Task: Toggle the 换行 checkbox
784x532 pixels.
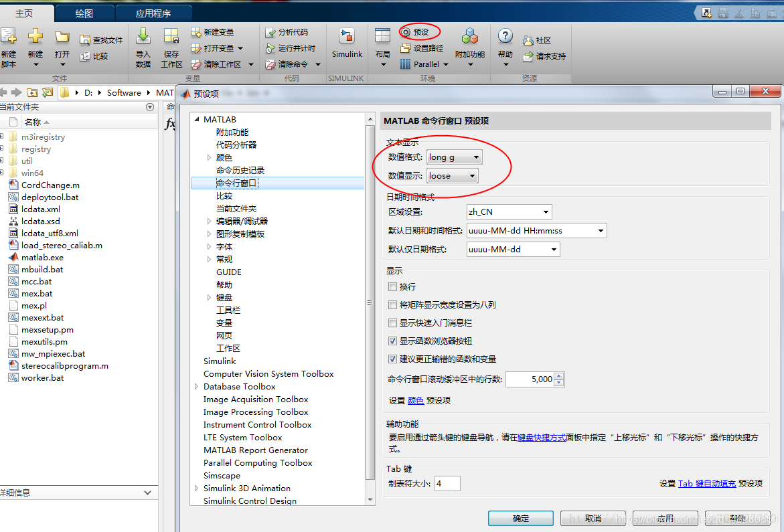Action: click(x=392, y=286)
